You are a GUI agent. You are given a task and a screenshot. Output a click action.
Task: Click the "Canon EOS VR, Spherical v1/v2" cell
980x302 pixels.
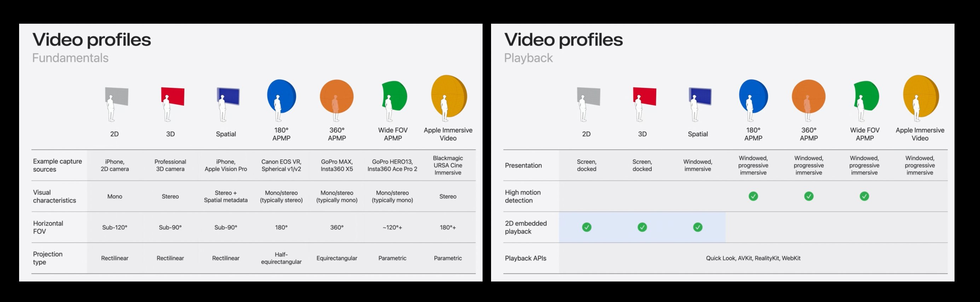[281, 165]
